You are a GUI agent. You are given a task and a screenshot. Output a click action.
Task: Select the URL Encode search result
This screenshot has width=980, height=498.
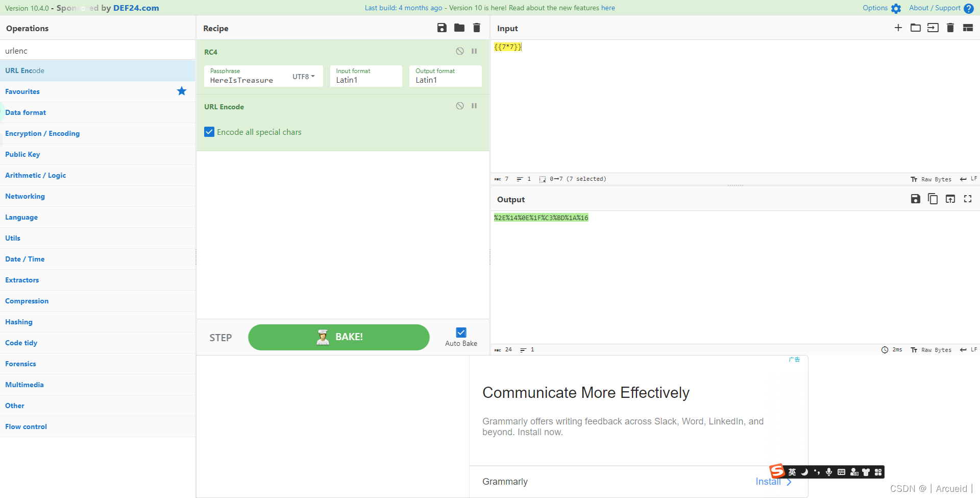coord(97,70)
